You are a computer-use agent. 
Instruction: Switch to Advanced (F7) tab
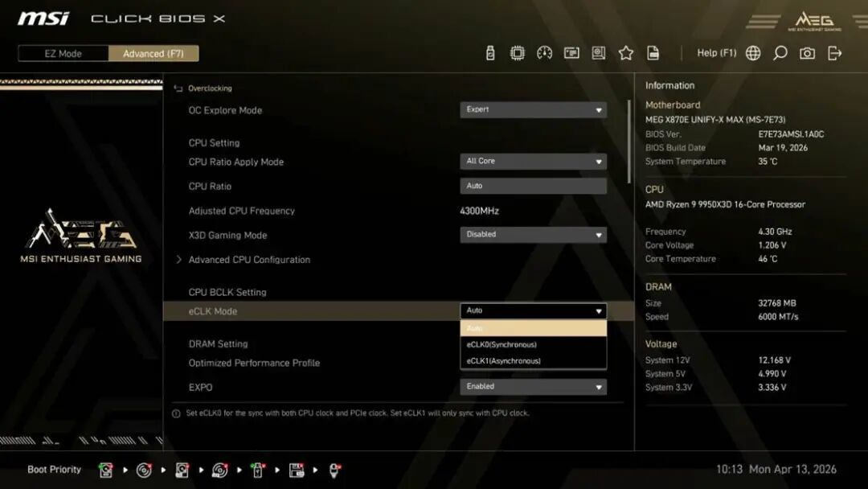pos(154,54)
